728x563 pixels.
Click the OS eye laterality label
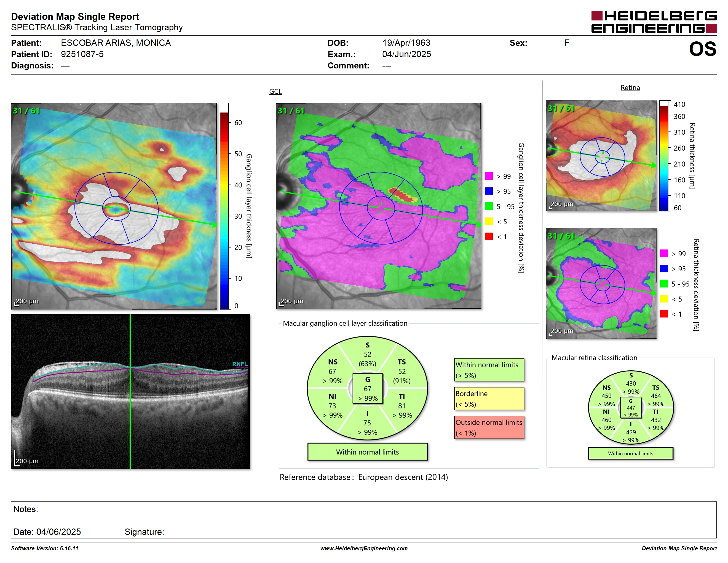[702, 49]
